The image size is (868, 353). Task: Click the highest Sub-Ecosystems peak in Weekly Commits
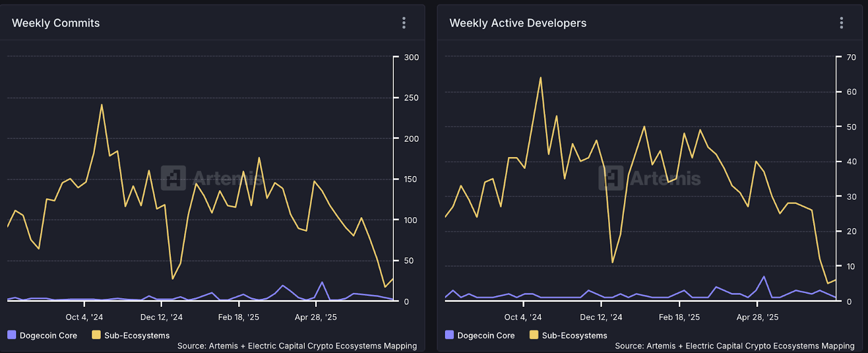click(101, 105)
